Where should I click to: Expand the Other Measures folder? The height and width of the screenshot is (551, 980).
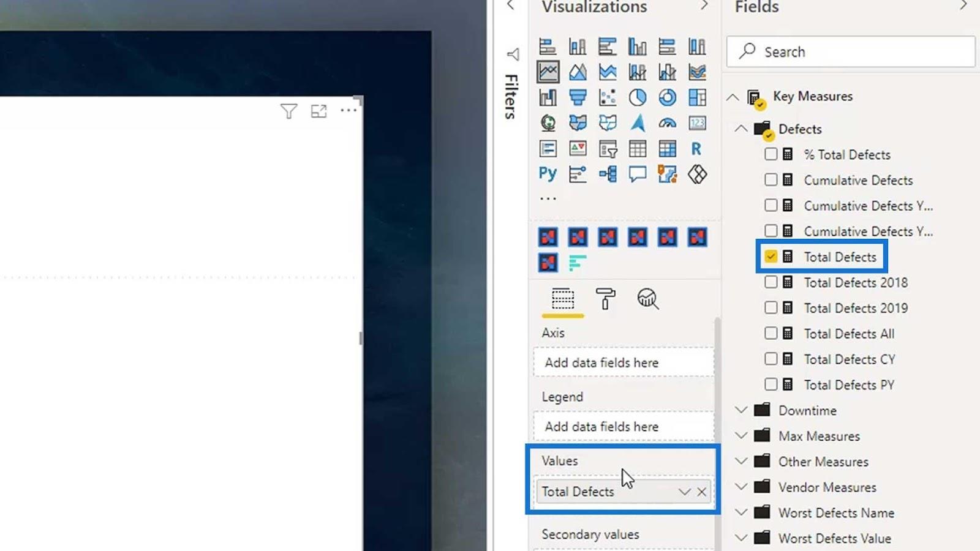[741, 461]
